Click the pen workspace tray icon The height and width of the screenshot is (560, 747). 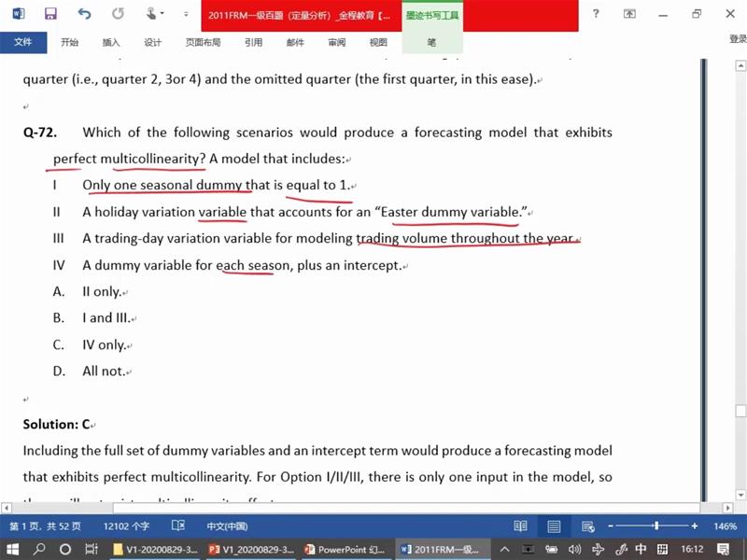(621, 550)
